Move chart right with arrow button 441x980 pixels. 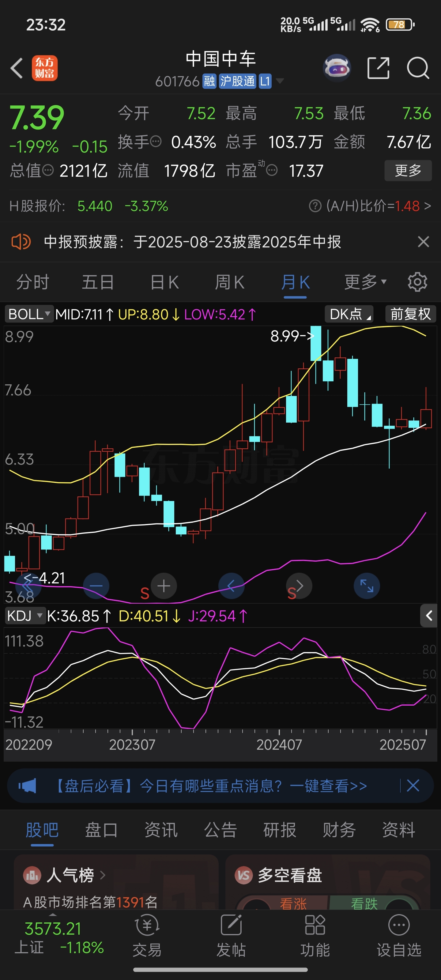[300, 586]
